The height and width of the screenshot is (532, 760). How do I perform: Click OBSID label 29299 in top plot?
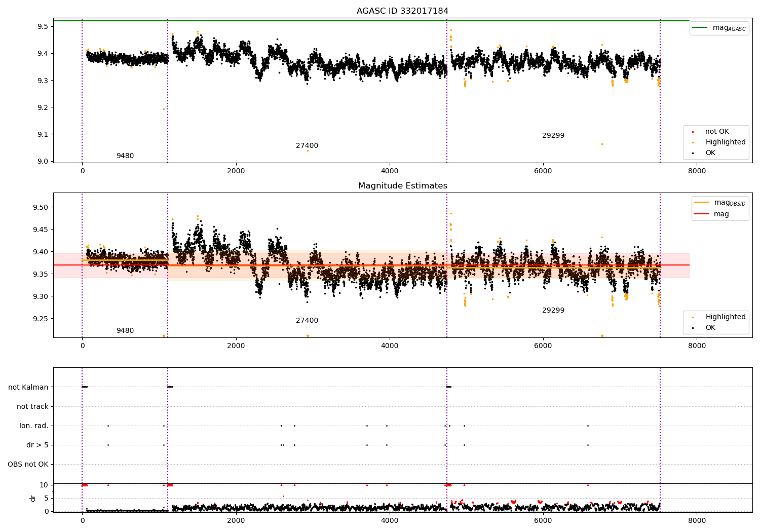[553, 136]
